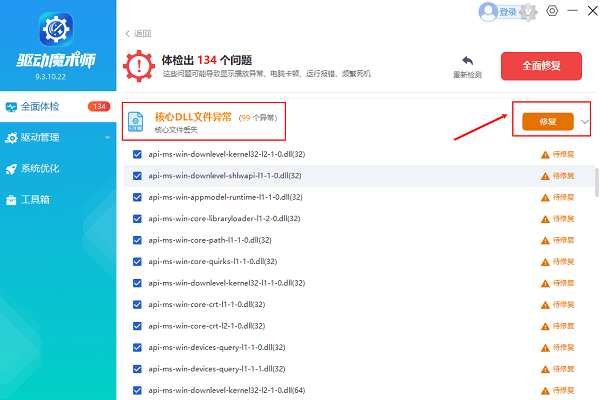
Task: Toggle api-ms-win-downlevel-kernel32-l2-1-0.dll(64) checkbox
Action: point(137,390)
